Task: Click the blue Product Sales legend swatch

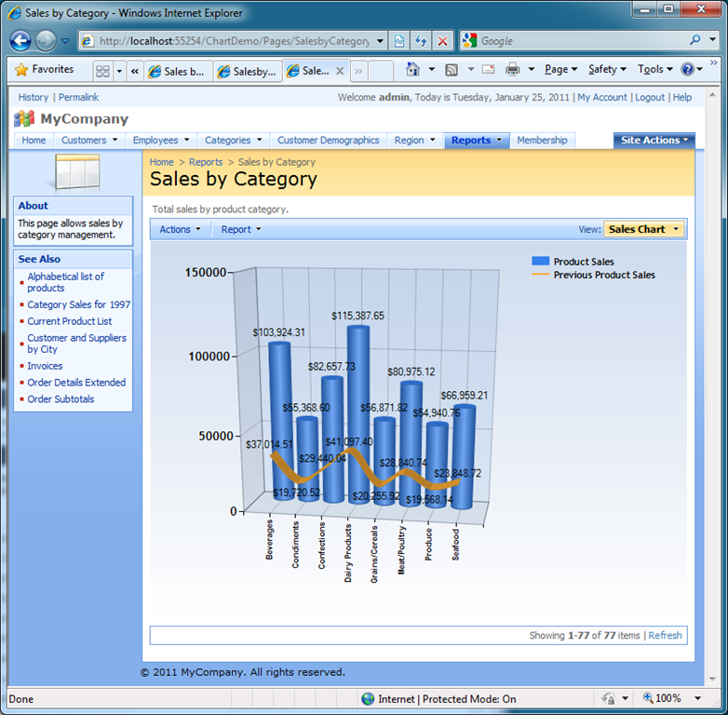Action: pos(541,261)
